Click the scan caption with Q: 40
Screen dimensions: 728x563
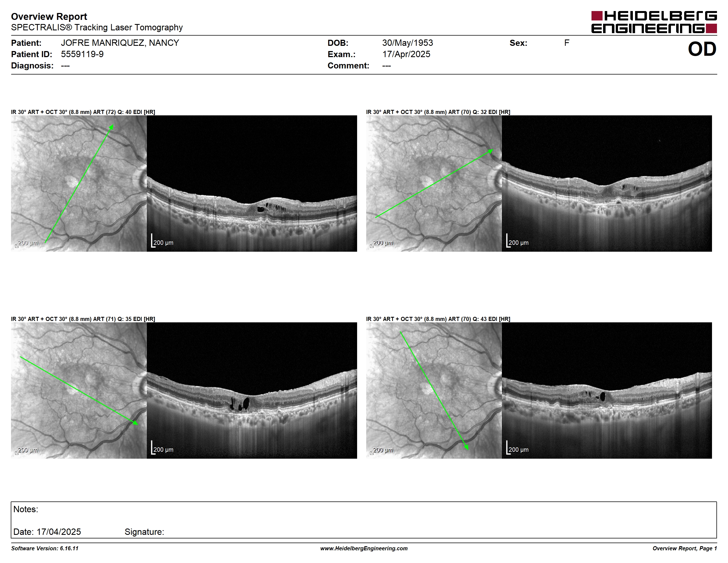[x=83, y=112]
